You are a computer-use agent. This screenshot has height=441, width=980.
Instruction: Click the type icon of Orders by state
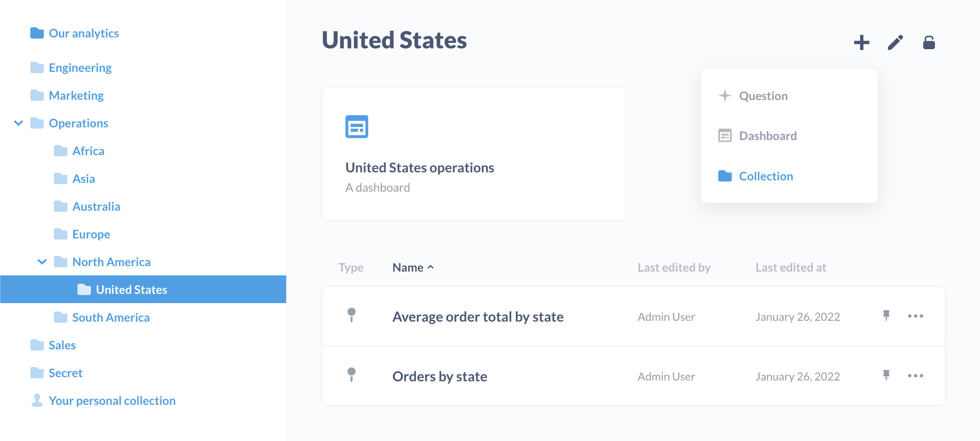(351, 375)
